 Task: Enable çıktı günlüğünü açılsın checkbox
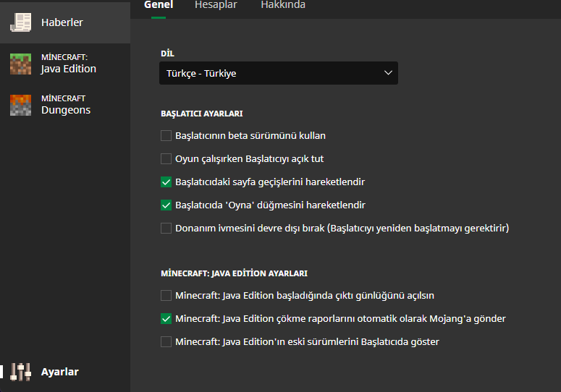tap(166, 295)
